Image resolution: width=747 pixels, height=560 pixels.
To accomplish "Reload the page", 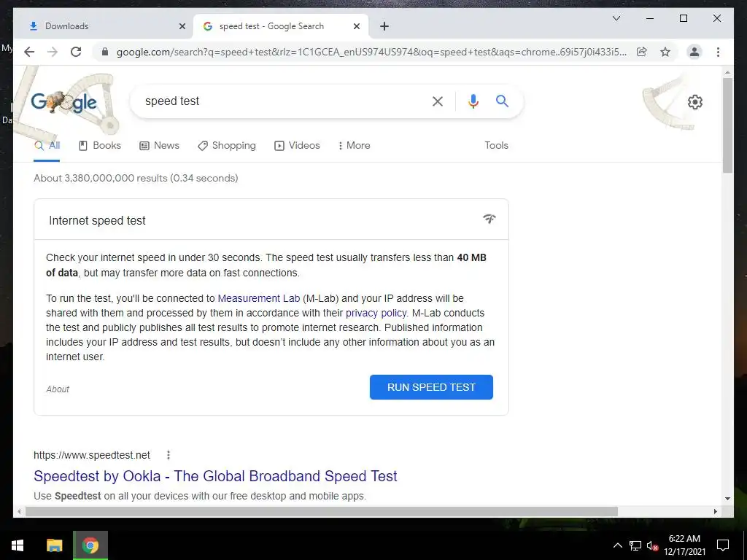I will 76,52.
